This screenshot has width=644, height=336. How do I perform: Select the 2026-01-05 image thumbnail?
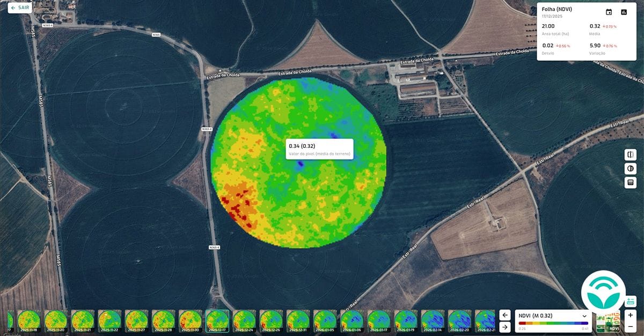point(325,321)
